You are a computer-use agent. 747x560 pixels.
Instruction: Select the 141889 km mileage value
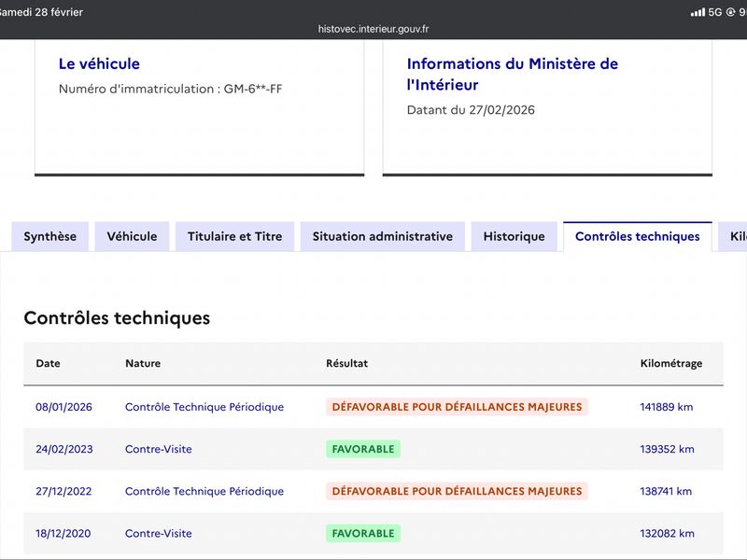(667, 407)
